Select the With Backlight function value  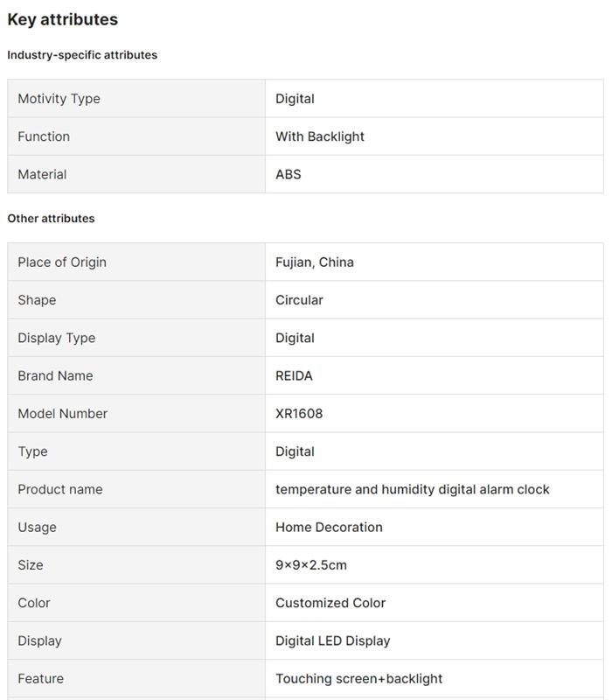click(x=320, y=136)
